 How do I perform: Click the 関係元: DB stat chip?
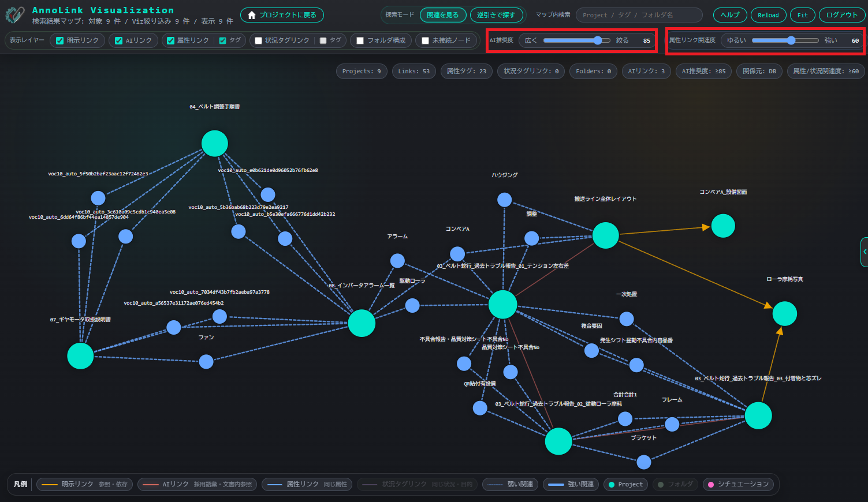(759, 72)
